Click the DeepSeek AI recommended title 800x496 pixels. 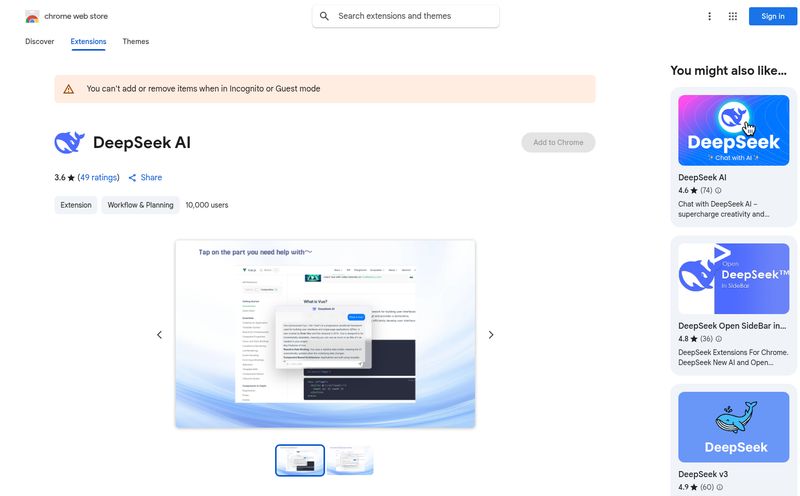pyautogui.click(x=702, y=178)
